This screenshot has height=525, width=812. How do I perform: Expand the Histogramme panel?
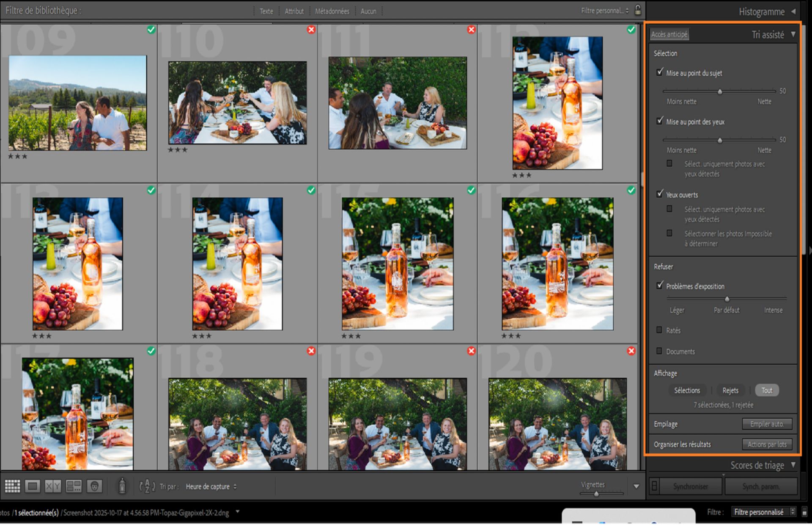click(793, 11)
